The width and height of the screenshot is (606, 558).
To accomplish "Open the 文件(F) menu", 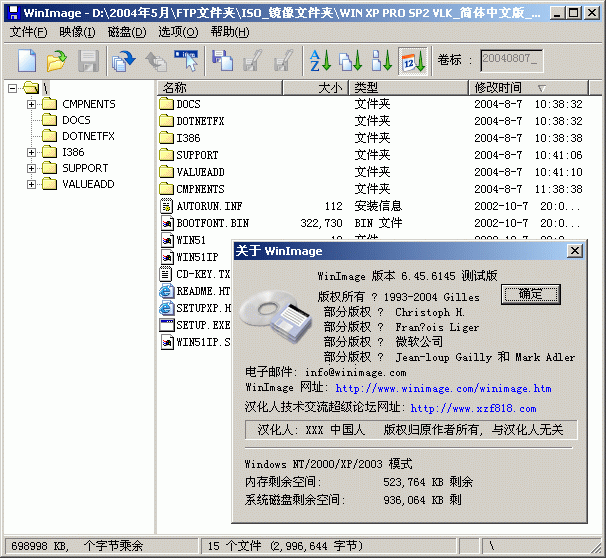I will click(28, 32).
